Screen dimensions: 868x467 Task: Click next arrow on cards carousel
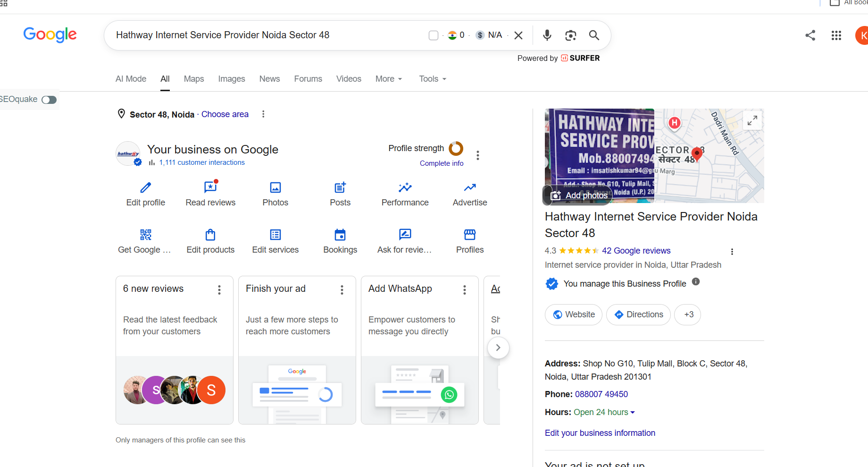point(498,348)
